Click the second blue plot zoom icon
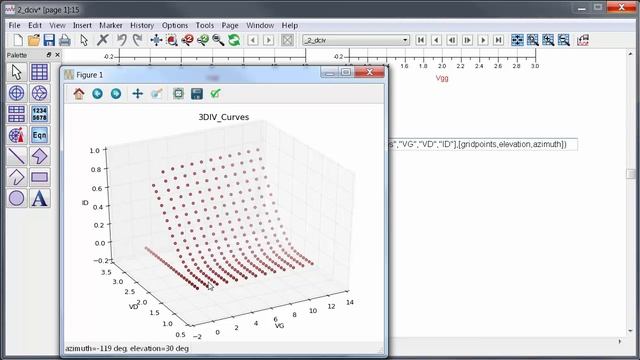640x360 pixels. click(x=533, y=40)
